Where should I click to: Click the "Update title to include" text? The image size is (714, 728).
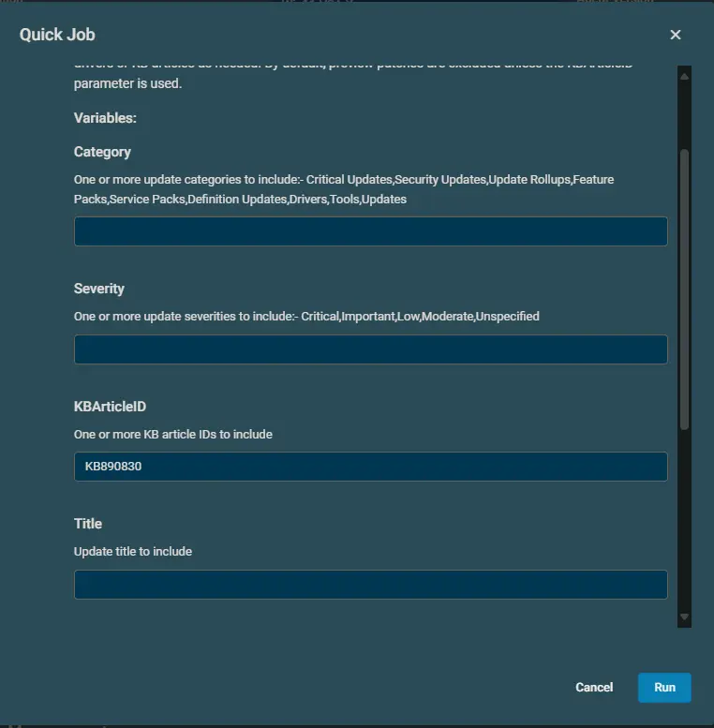133,552
